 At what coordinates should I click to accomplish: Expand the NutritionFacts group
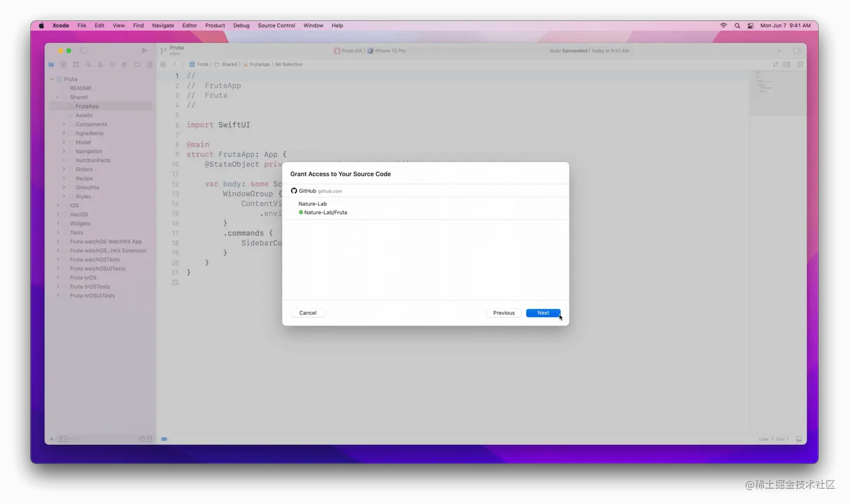pos(63,160)
